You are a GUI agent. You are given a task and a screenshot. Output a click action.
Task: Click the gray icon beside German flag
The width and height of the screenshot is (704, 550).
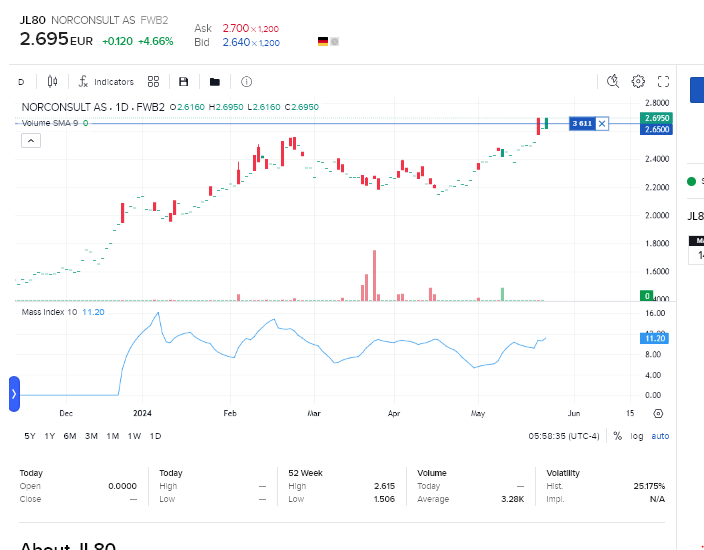[334, 41]
